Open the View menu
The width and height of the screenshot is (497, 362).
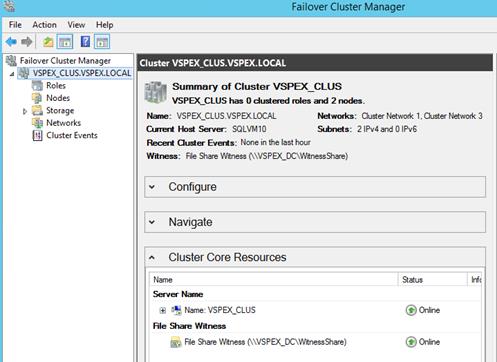pos(76,25)
